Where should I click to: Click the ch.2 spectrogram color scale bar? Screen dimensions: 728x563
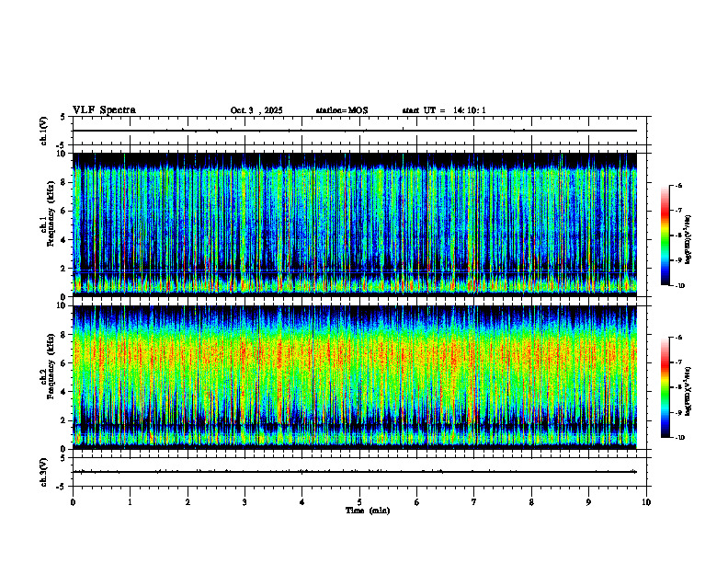tap(665, 387)
